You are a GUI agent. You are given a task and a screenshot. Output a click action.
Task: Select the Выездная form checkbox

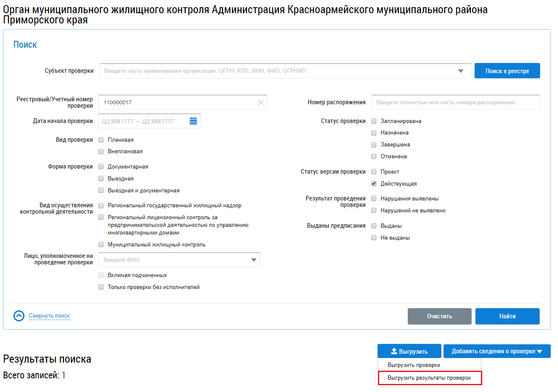pyautogui.click(x=101, y=179)
